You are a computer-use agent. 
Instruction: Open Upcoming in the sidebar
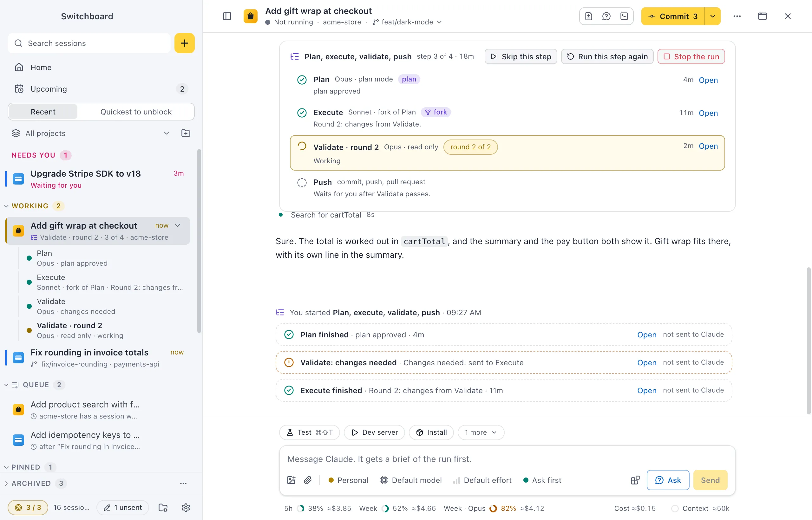[101, 89]
